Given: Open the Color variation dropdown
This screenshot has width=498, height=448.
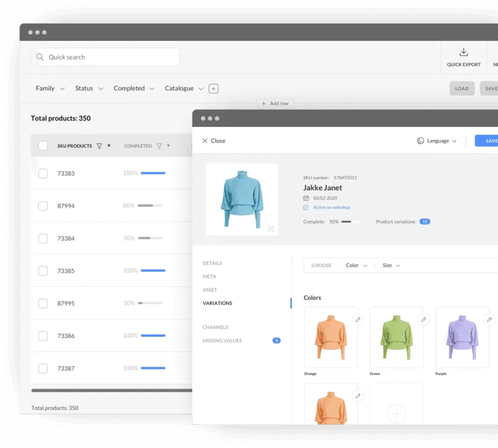Looking at the screenshot, I should pyautogui.click(x=356, y=265).
